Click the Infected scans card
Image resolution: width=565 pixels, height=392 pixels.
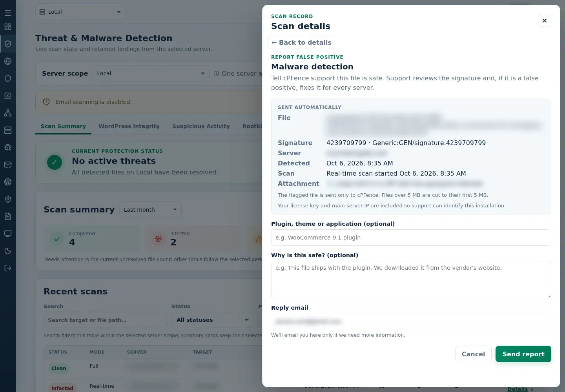click(193, 238)
